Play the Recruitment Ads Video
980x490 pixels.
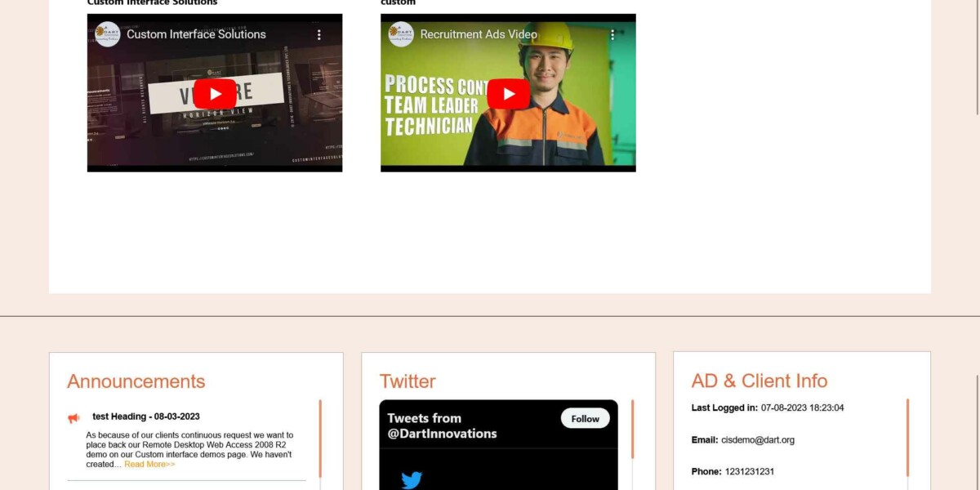(x=508, y=94)
